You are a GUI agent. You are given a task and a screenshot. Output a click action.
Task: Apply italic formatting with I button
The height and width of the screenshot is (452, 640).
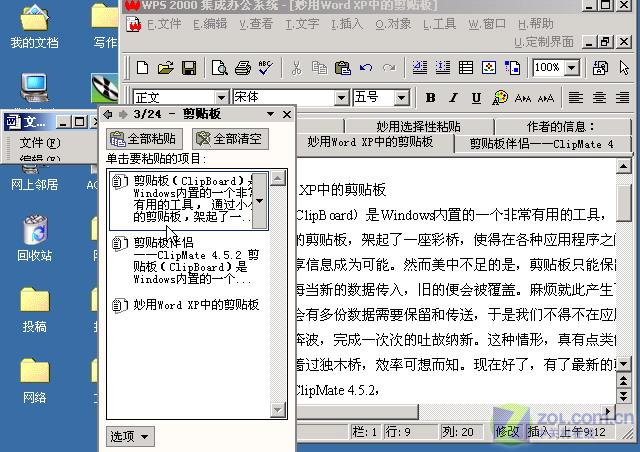[x=453, y=98]
